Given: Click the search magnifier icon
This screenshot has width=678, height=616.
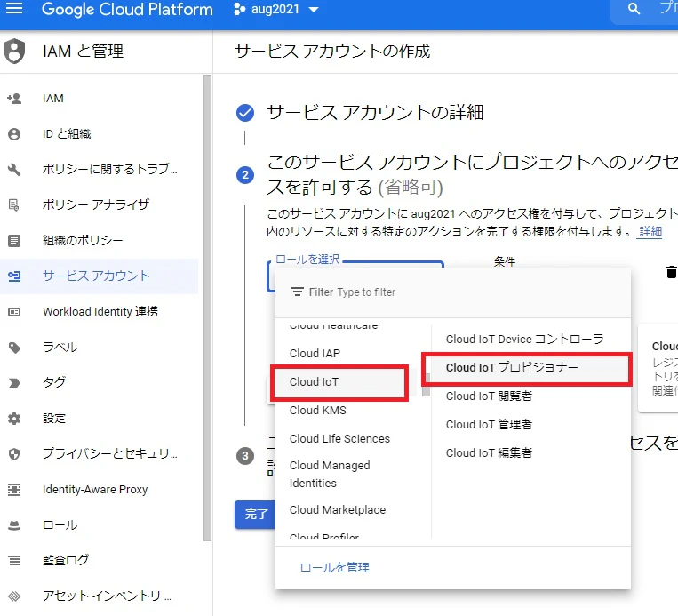Looking at the screenshot, I should point(634,9).
